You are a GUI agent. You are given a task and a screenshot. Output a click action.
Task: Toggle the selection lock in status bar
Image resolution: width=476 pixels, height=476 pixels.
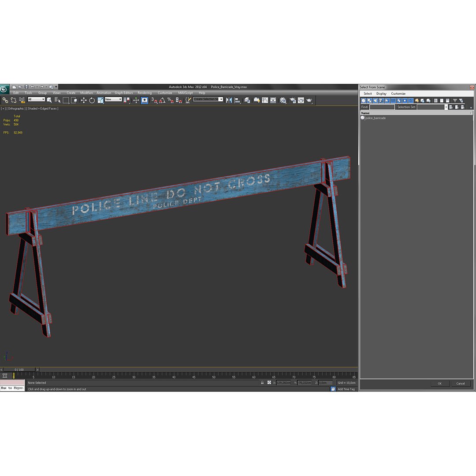point(262,383)
